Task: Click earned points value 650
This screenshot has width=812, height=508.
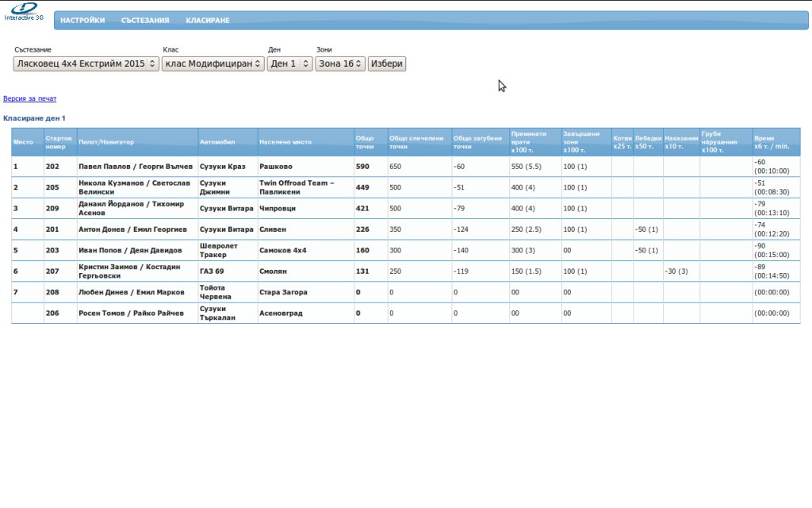Action: click(x=395, y=167)
